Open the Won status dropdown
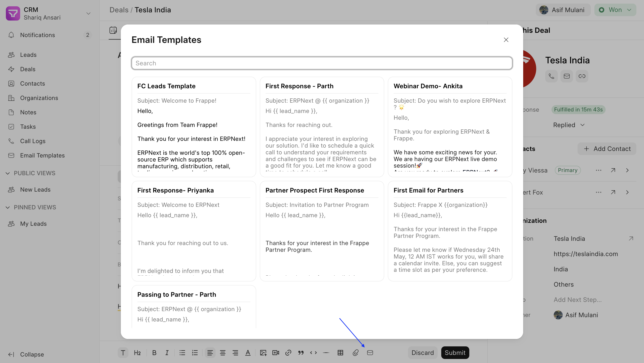The width and height of the screenshot is (644, 363). [x=615, y=10]
